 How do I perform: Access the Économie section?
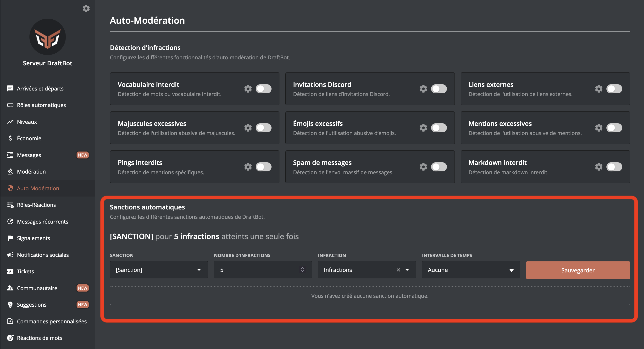[x=29, y=138]
